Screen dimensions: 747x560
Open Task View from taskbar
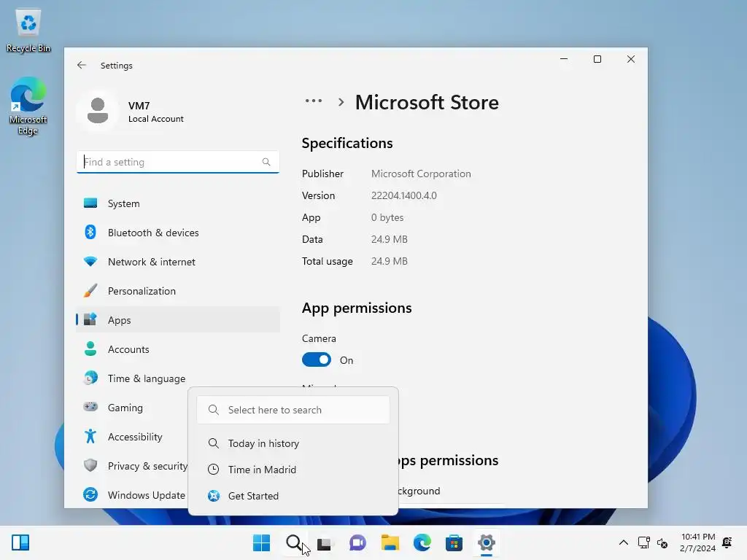(325, 542)
